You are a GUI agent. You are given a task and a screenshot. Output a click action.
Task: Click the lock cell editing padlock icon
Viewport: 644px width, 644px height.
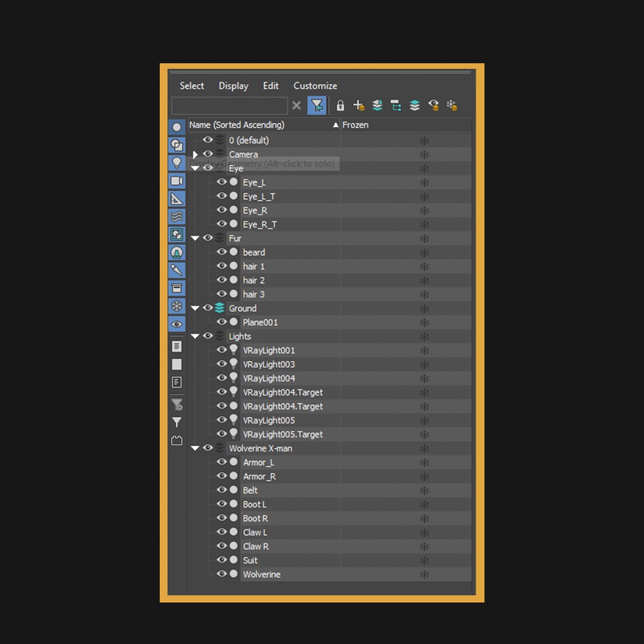tap(340, 106)
